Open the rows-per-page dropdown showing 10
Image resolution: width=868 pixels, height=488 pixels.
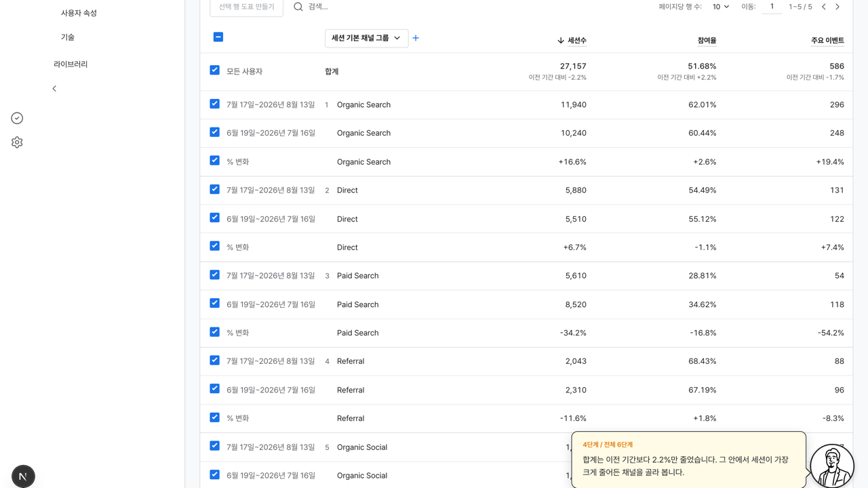(x=720, y=7)
